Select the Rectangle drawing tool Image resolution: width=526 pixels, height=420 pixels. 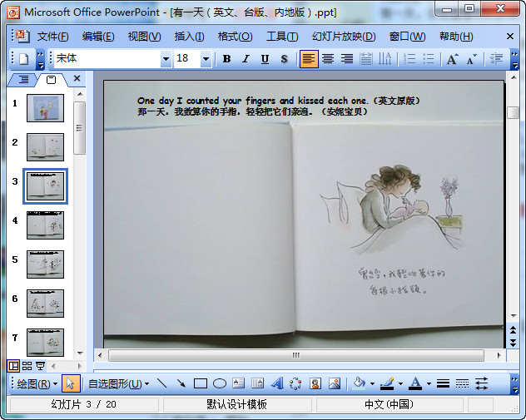201,383
